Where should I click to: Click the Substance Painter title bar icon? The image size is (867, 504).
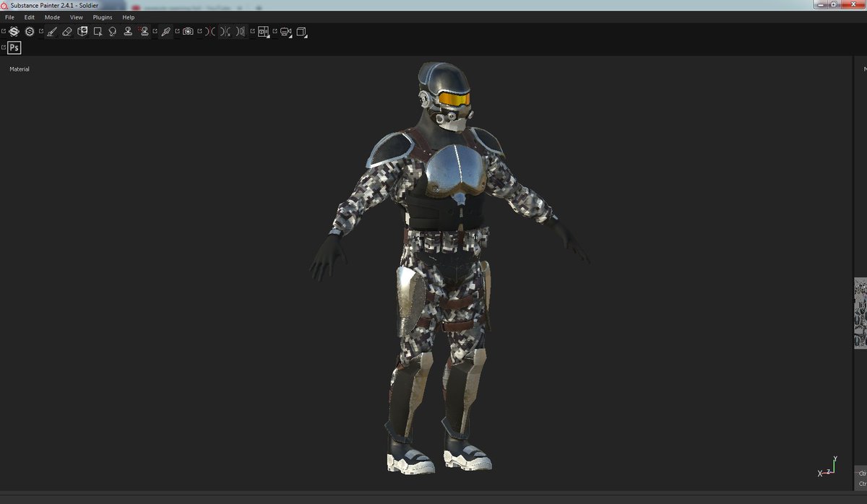pos(4,5)
